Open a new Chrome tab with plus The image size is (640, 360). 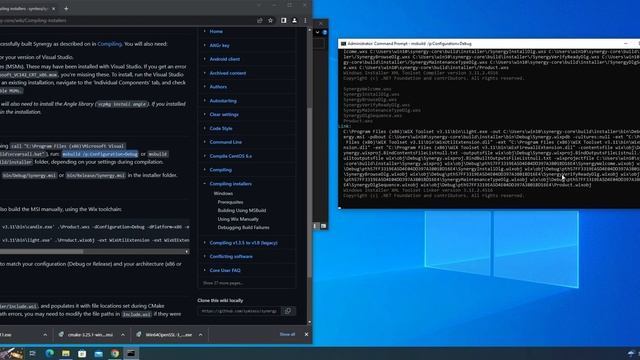pyautogui.click(x=66, y=8)
